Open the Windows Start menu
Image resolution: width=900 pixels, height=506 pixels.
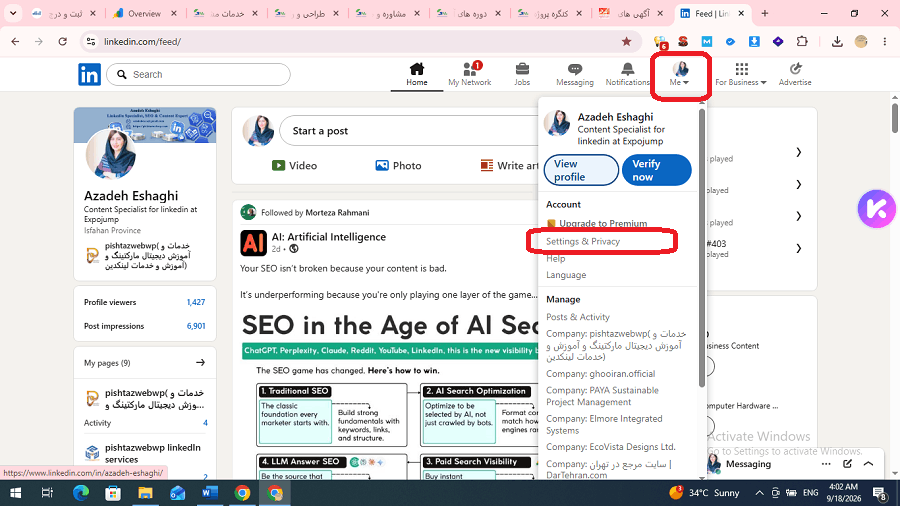pyautogui.click(x=15, y=493)
